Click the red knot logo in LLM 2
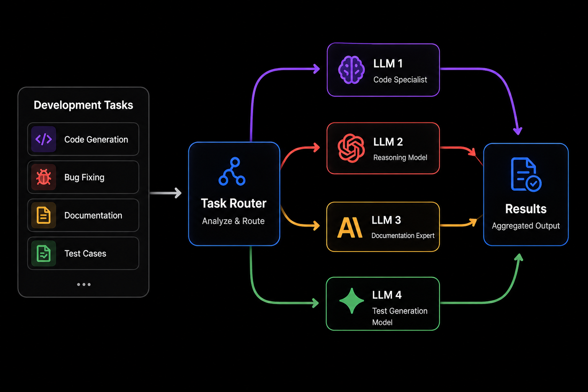This screenshot has width=588, height=392. 351,148
